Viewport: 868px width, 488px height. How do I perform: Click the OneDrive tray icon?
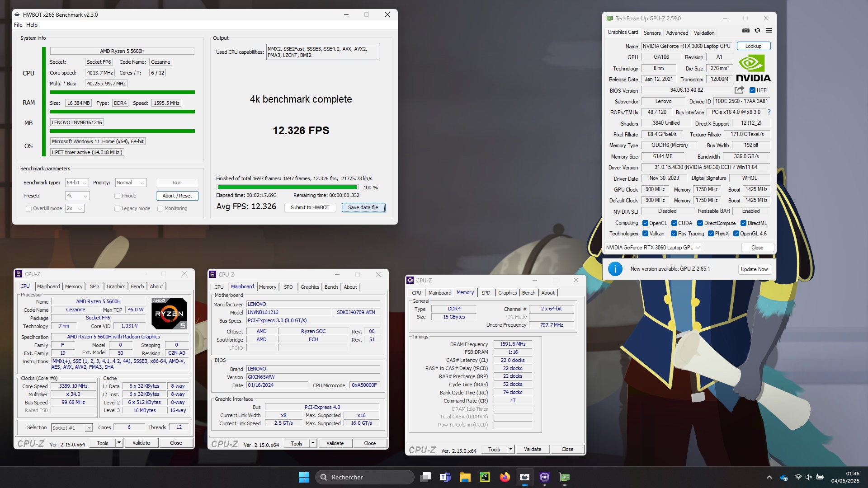[x=784, y=477]
